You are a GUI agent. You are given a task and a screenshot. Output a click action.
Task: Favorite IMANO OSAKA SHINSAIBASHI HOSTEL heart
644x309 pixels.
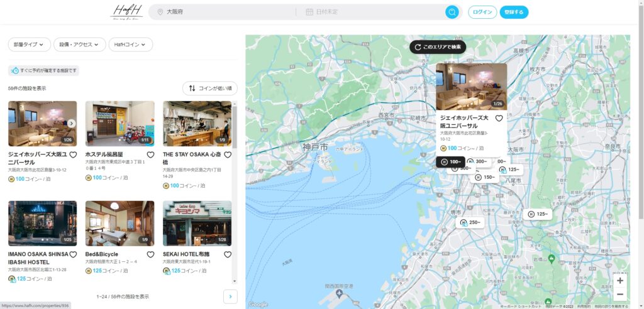(73, 254)
